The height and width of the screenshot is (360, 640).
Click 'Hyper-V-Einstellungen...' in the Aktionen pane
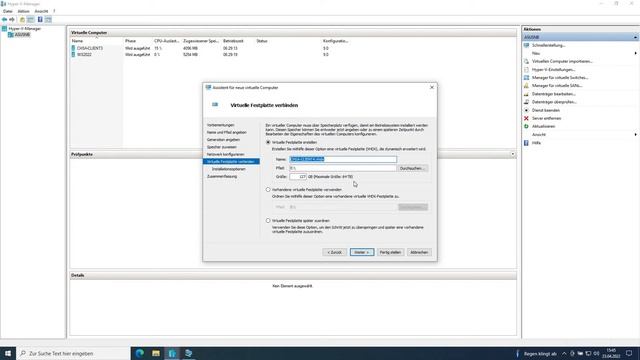(x=553, y=69)
